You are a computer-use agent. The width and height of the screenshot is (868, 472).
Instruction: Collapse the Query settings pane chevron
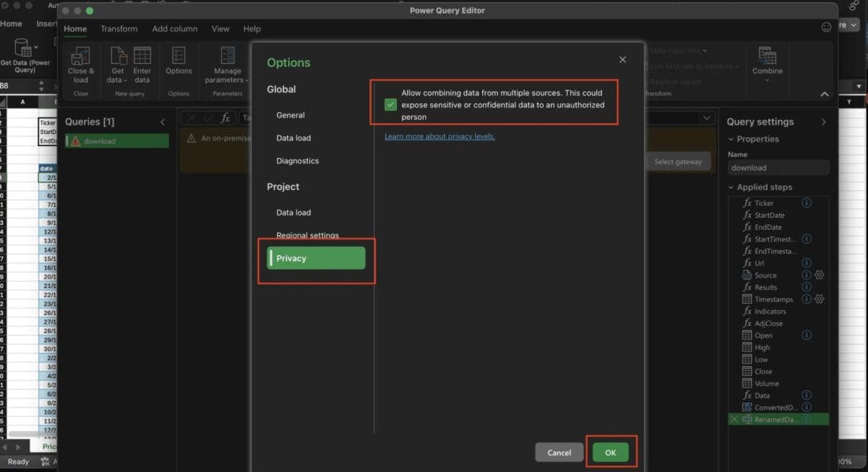click(823, 122)
